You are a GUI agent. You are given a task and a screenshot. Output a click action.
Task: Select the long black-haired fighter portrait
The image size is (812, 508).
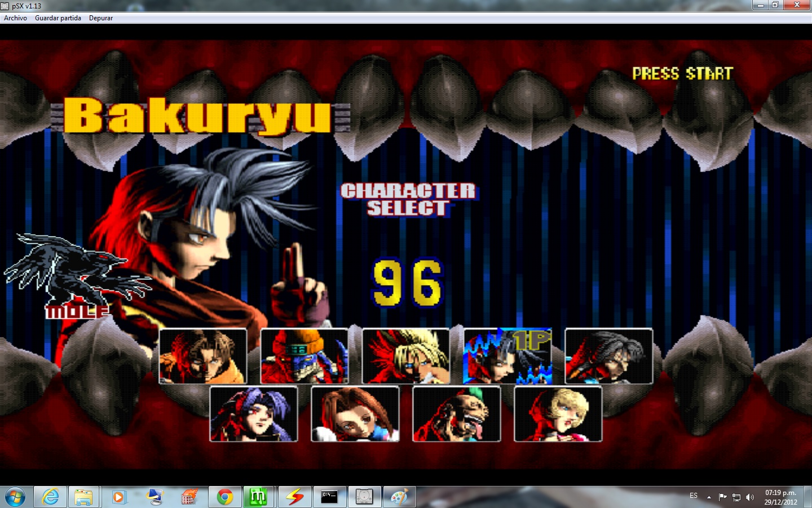[x=609, y=356]
